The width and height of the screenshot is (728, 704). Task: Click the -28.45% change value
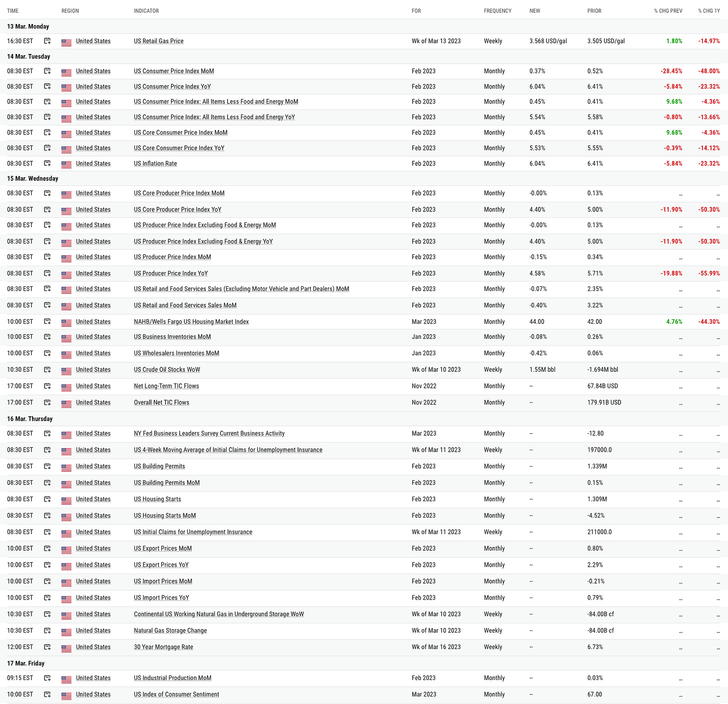coord(671,71)
